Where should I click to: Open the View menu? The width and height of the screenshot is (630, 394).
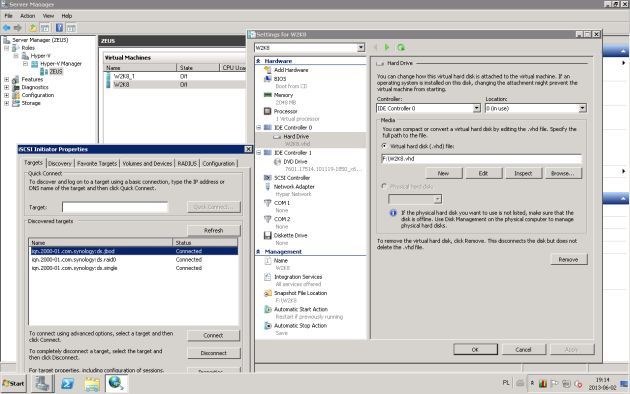48,16
